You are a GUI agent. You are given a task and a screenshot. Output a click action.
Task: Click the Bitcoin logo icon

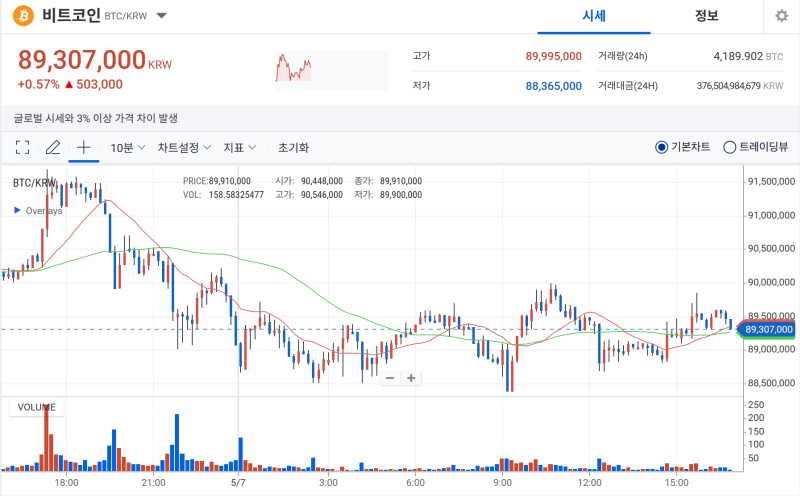pyautogui.click(x=23, y=15)
